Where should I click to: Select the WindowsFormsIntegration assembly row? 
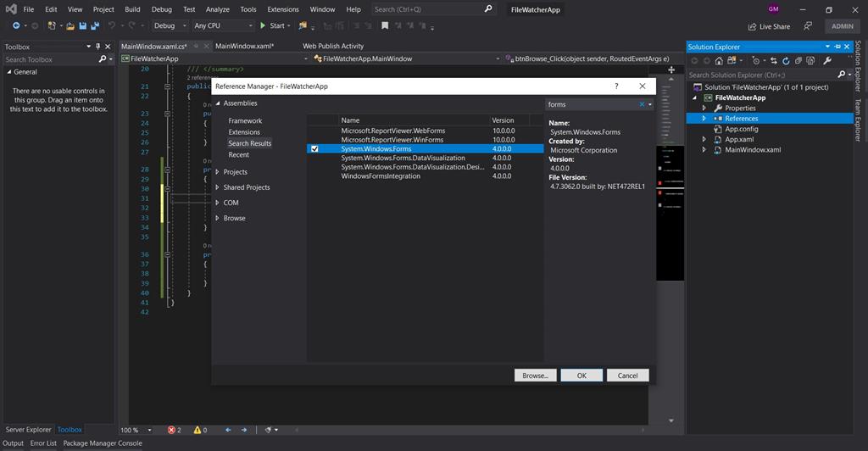tap(426, 176)
